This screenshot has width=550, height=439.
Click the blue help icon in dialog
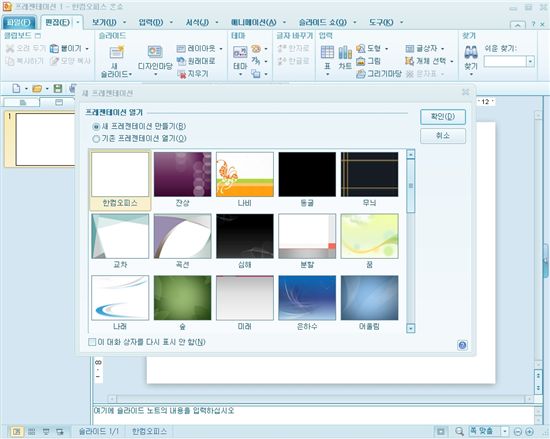(x=462, y=345)
